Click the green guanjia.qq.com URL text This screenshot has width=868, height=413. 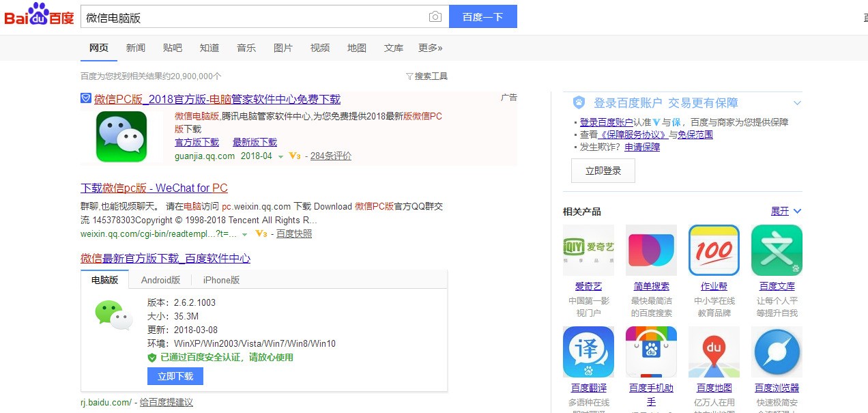point(205,156)
